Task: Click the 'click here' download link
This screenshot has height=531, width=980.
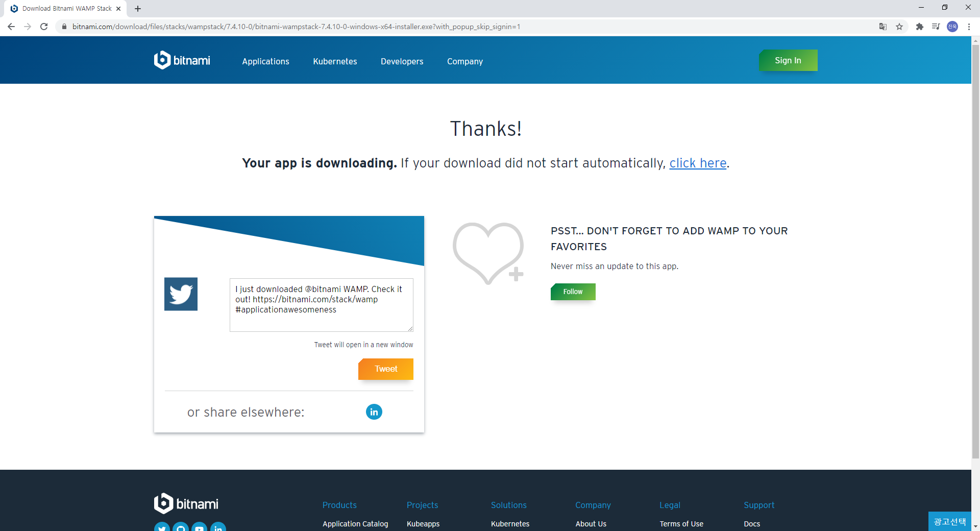Action: pos(698,163)
